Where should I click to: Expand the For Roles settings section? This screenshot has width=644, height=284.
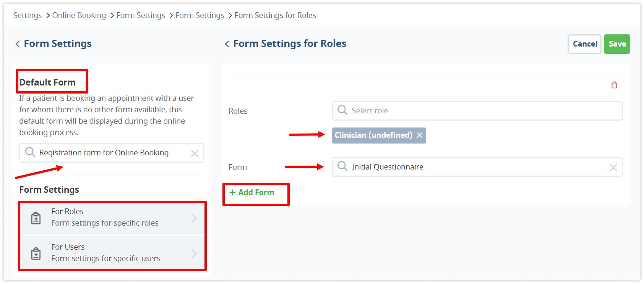click(x=112, y=218)
